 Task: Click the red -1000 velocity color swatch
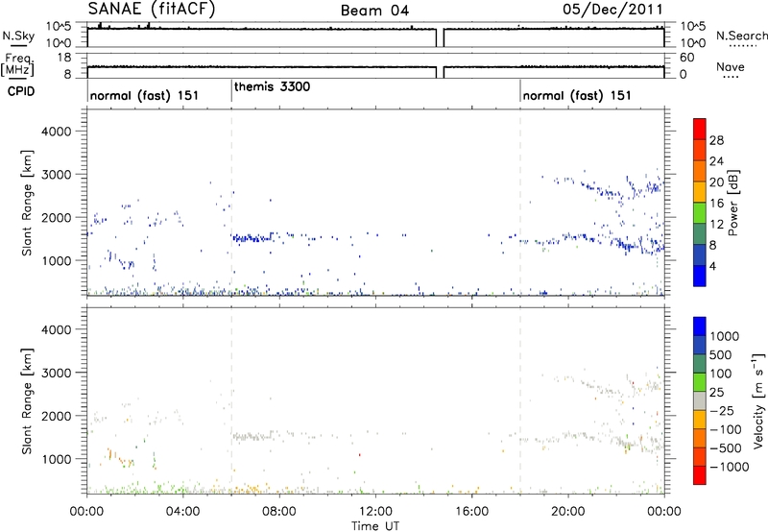pyautogui.click(x=700, y=475)
